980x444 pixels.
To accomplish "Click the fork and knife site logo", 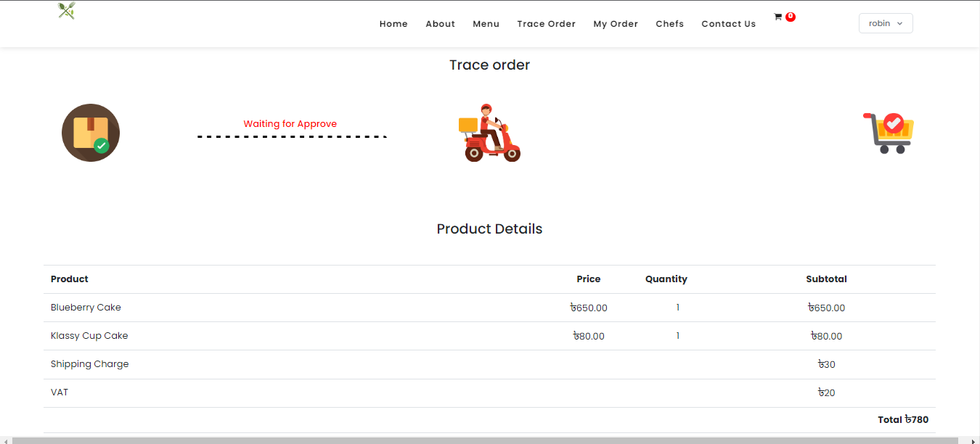I will coord(67,11).
